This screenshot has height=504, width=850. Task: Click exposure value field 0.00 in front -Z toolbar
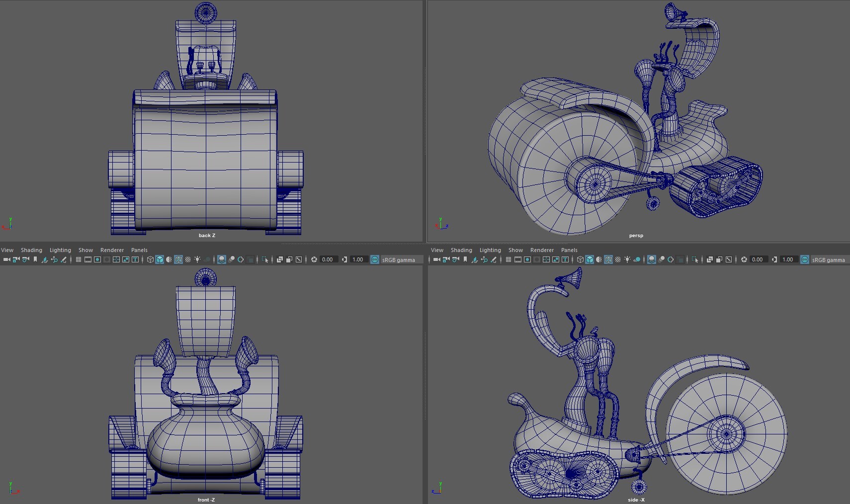[x=327, y=259]
